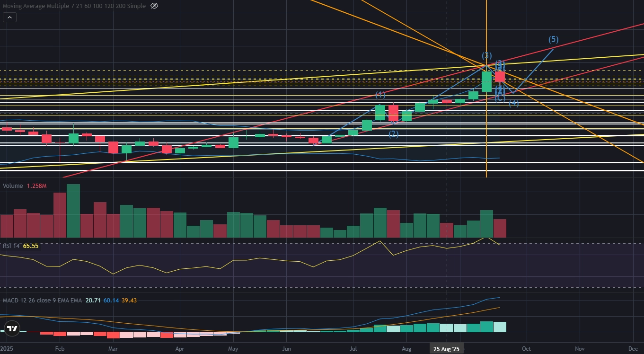The width and height of the screenshot is (644, 354).
Task: Select the Elliott wave (5) label
Action: pyautogui.click(x=554, y=39)
